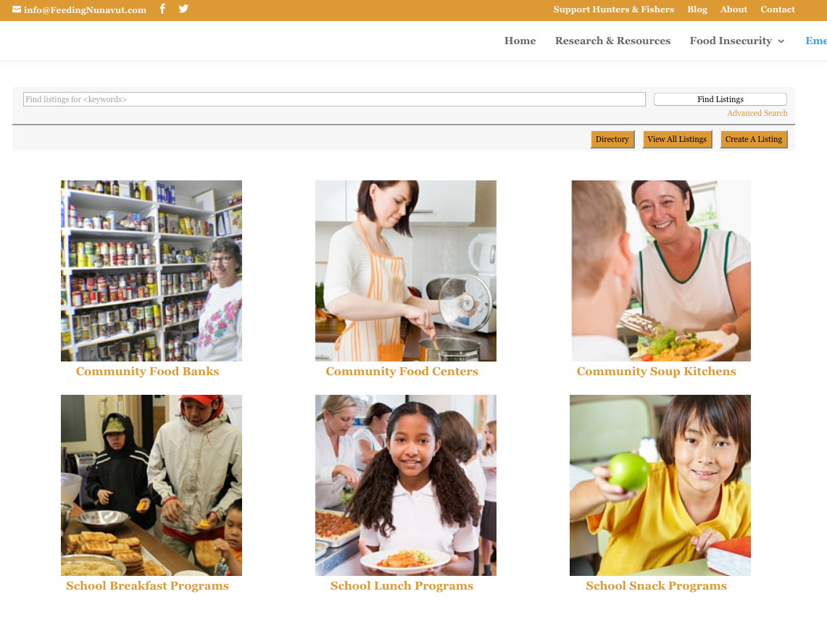The image size is (827, 644).
Task: Open School Lunch Programs text link
Action: tap(402, 586)
